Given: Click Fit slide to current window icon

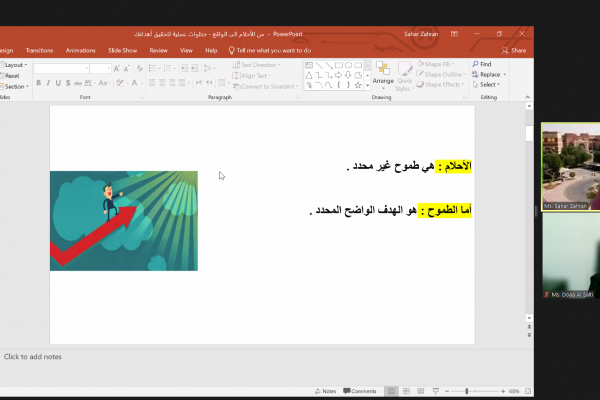Looking at the screenshot, I should point(529,391).
